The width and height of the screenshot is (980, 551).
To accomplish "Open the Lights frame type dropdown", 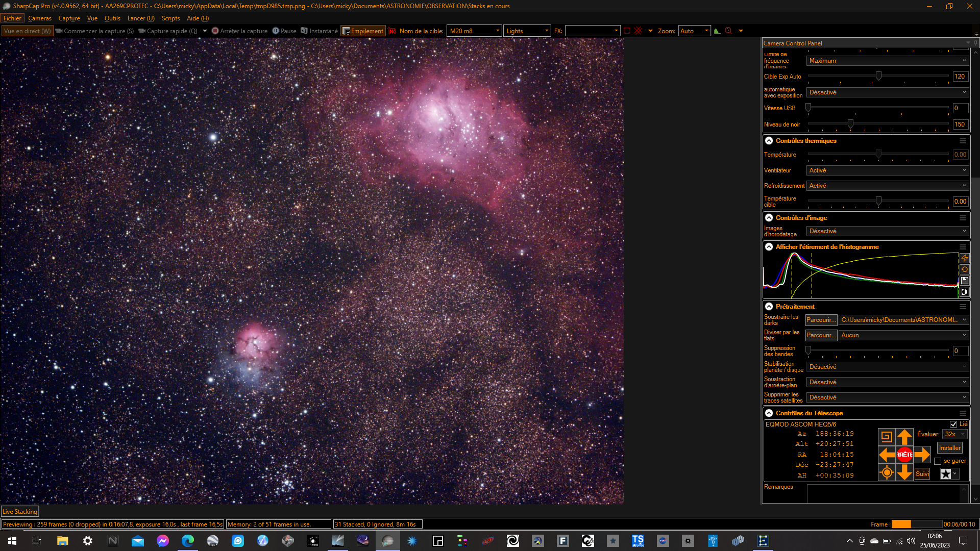I will [527, 31].
